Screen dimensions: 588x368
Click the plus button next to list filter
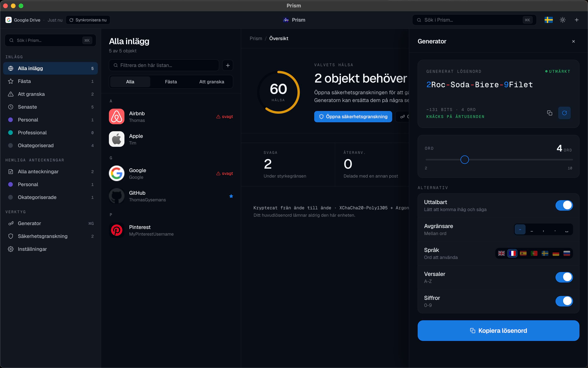pos(228,65)
